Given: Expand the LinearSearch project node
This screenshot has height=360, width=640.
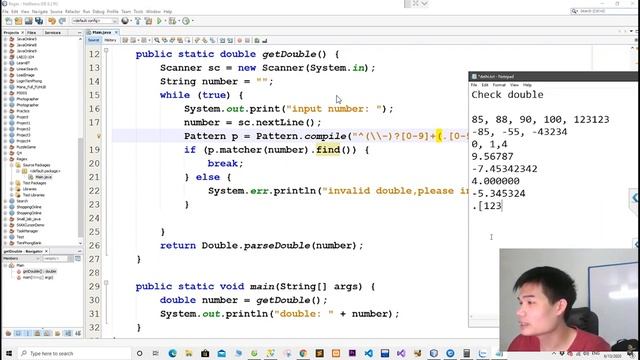Looking at the screenshot, I should (6, 69).
